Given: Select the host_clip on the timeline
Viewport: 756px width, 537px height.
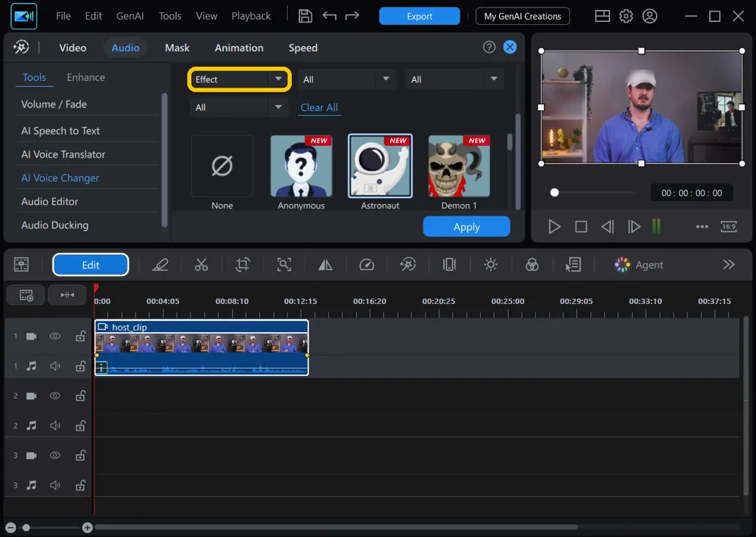Looking at the screenshot, I should pyautogui.click(x=202, y=347).
